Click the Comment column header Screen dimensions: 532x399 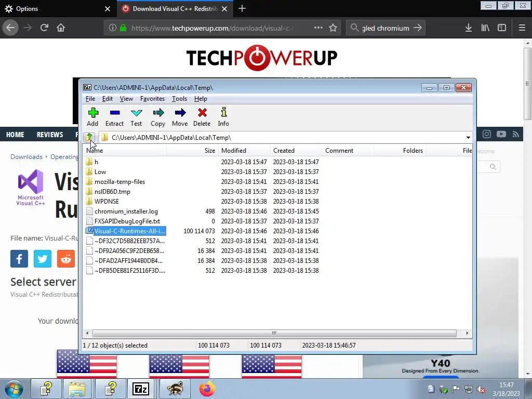pos(348,151)
